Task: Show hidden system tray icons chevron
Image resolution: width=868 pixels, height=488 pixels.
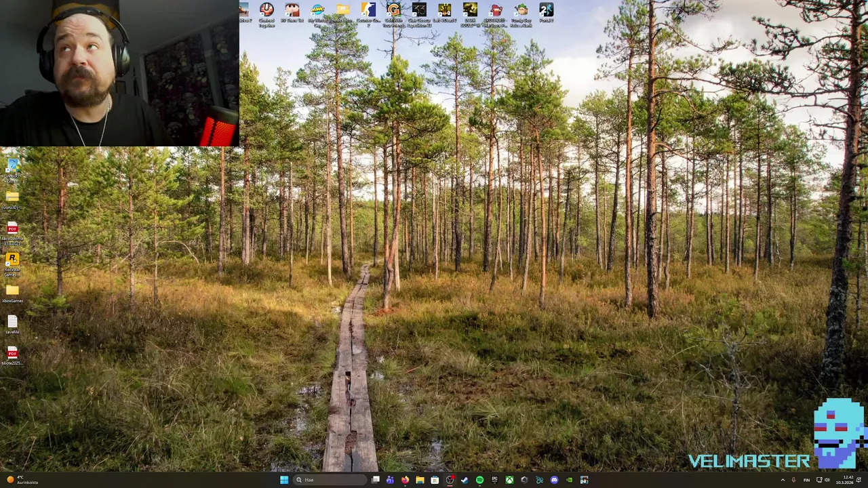Action: pos(783,480)
